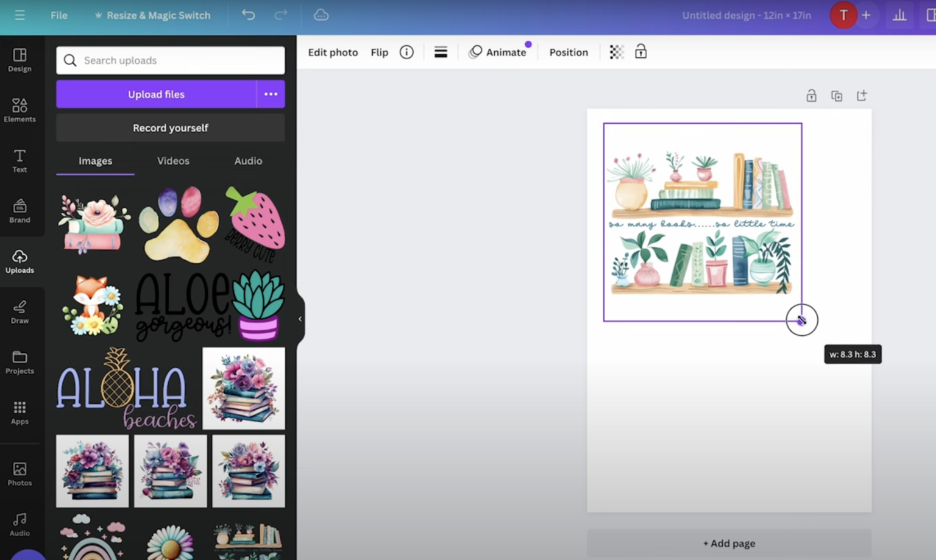Click the transparency checkerboard icon
This screenshot has height=560, width=936.
pos(616,52)
